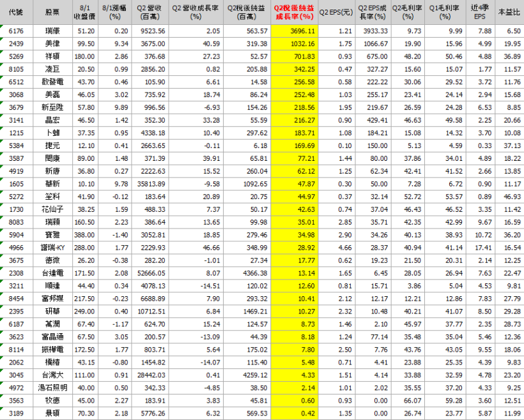Click stock name 新至陞
The height and width of the screenshot is (420, 524).
tap(52, 107)
